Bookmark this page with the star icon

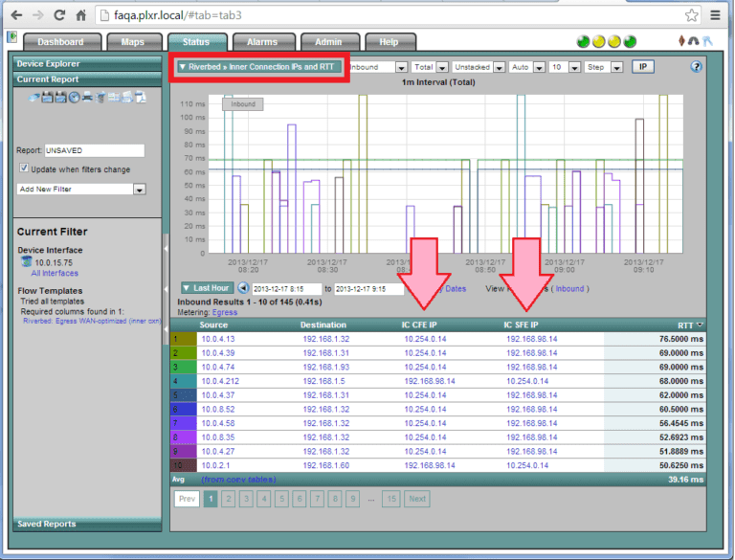691,15
